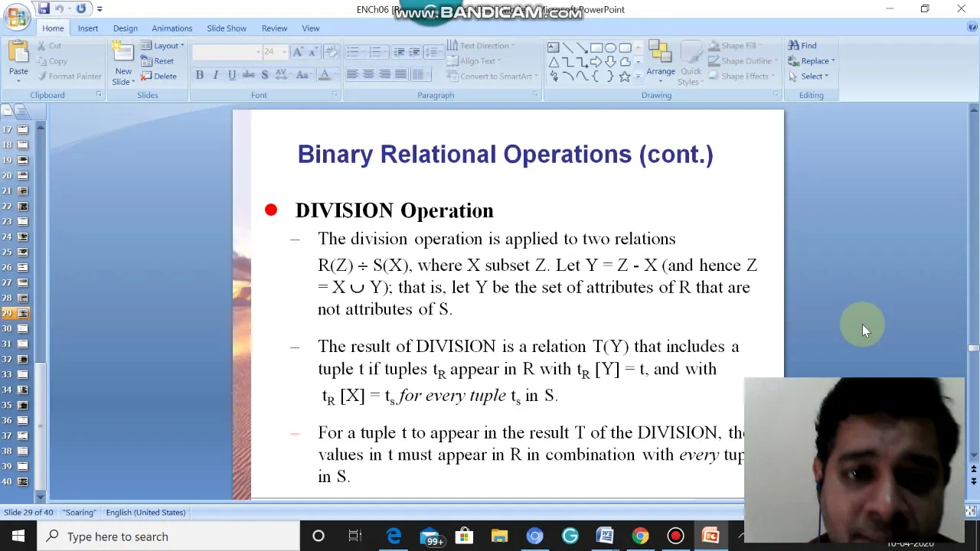Toggle justify text alignment

tap(400, 74)
